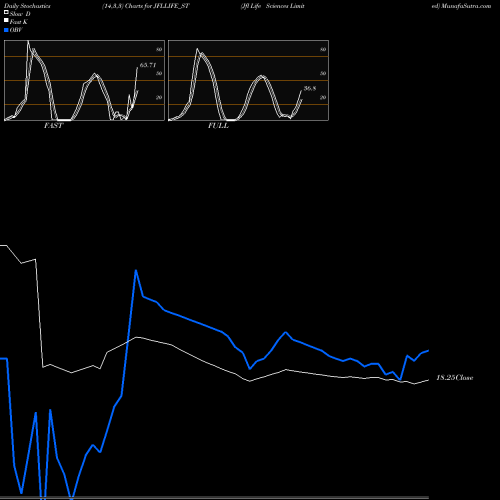This screenshot has height=500, width=500.
Task: Click the Fast K legend swatch
Action: coord(6,21)
